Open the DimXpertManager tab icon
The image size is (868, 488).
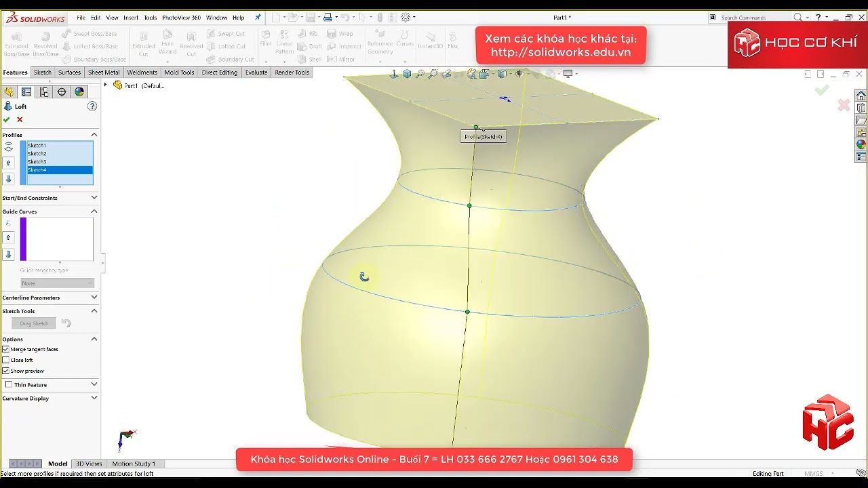pyautogui.click(x=62, y=92)
